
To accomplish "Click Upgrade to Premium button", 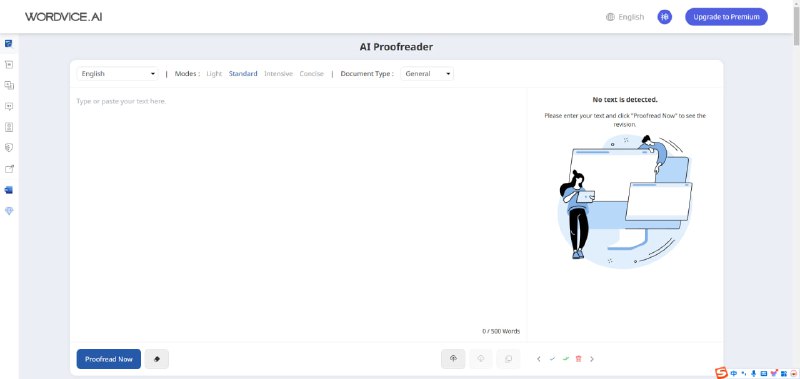I will click(726, 17).
